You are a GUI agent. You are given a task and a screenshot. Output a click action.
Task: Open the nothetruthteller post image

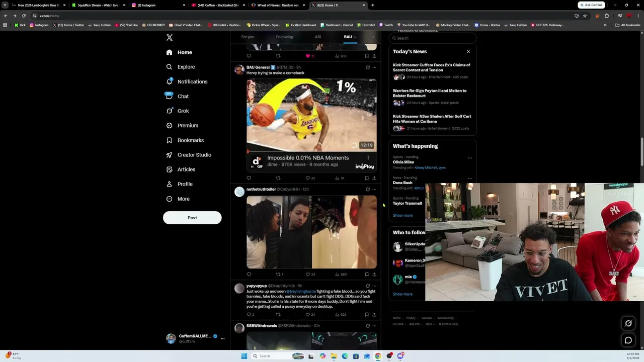click(311, 232)
